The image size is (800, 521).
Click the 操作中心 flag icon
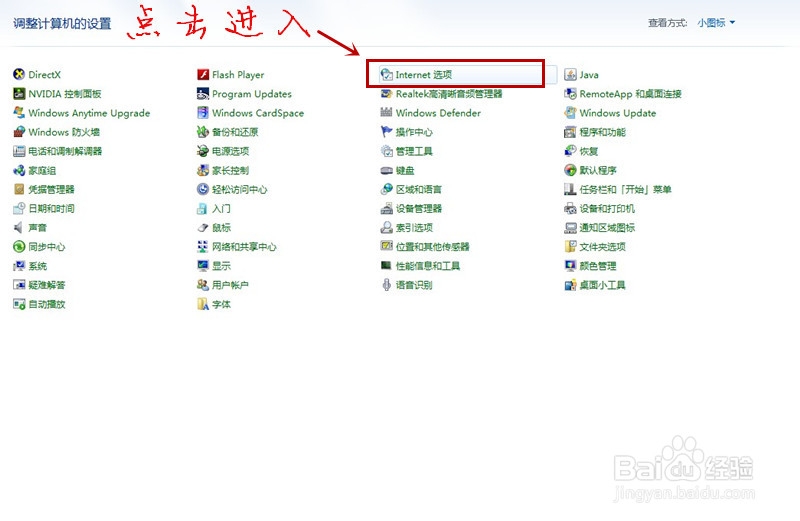[x=386, y=132]
